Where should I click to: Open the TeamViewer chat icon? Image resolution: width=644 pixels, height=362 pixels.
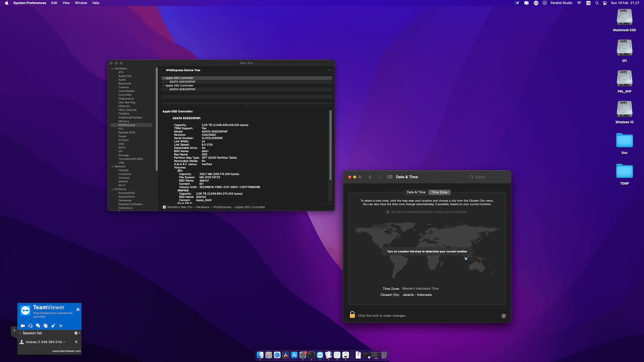tap(38, 326)
